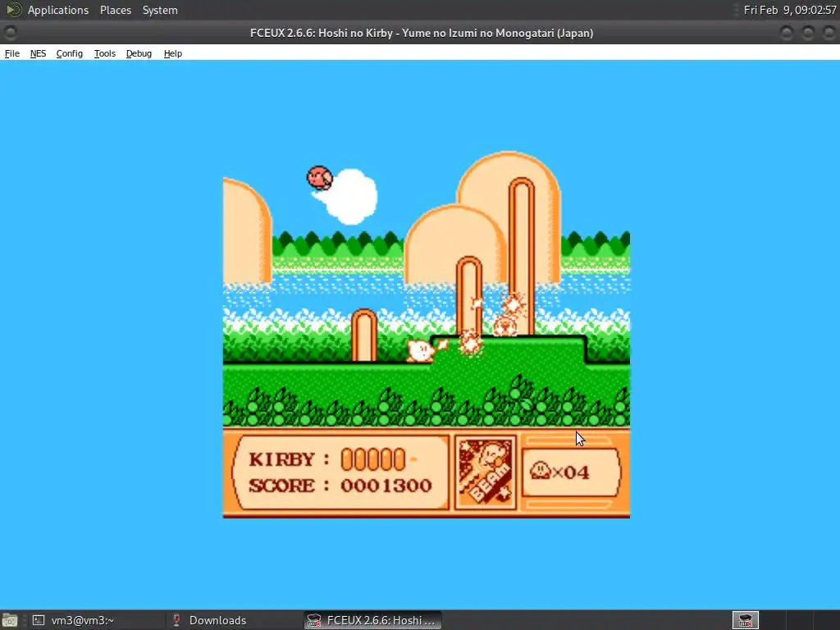Click the FCEUX window title text
The image size is (840, 630).
pos(422,33)
